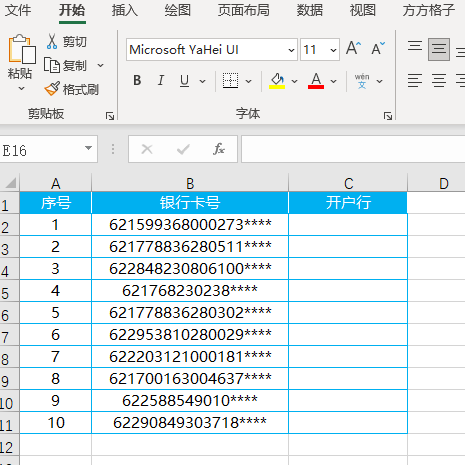Increase font size with large A
This screenshot has width=465, height=465.
[x=353, y=49]
